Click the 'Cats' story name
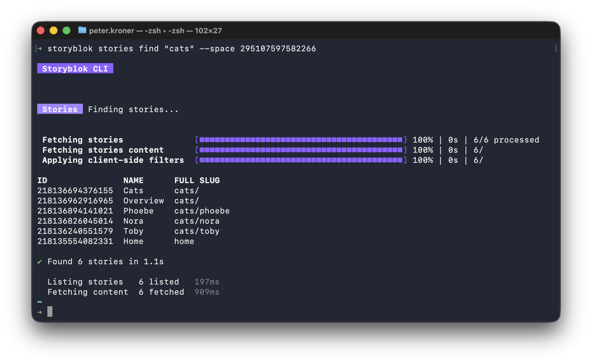592x364 pixels. [133, 190]
